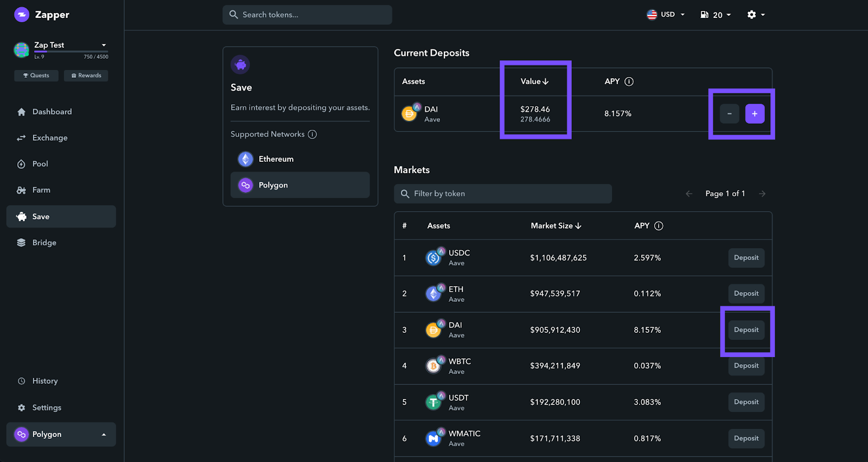Click the $1,106,487,625 market size

pyautogui.click(x=558, y=258)
